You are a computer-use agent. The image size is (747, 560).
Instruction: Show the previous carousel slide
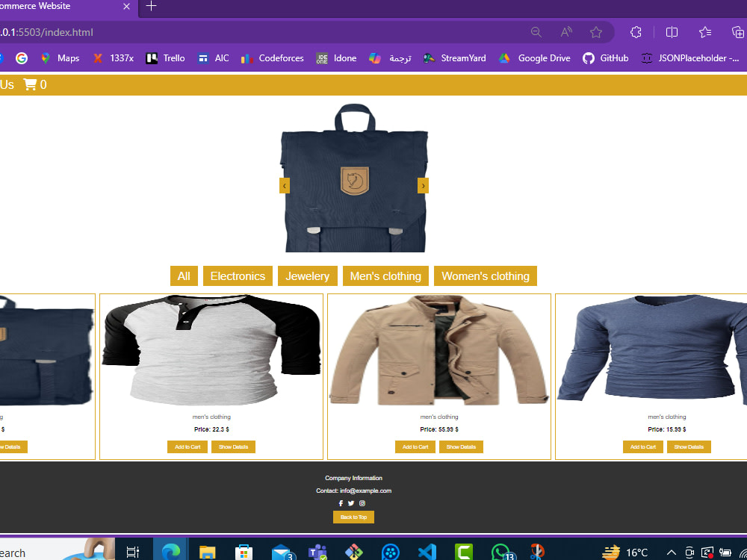[285, 186]
